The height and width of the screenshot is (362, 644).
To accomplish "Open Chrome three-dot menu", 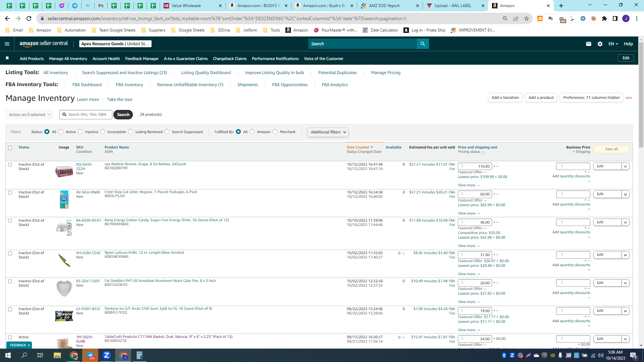I will [637, 18].
